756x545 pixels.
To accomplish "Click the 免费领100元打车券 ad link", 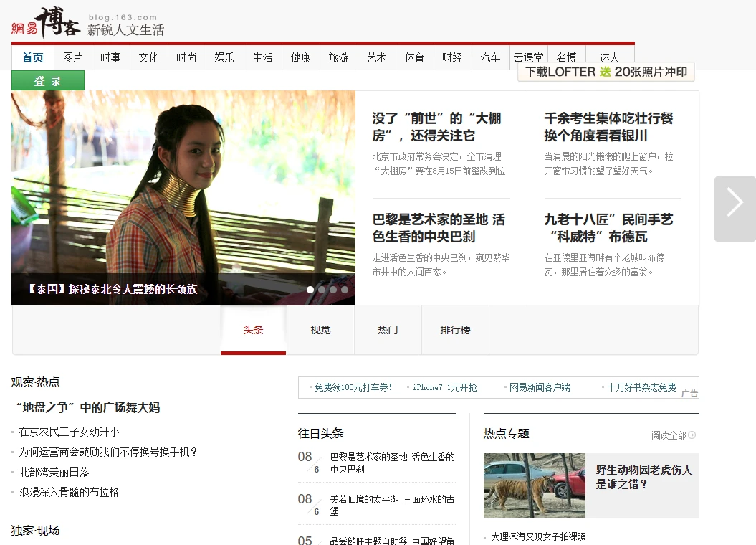I will (x=353, y=387).
